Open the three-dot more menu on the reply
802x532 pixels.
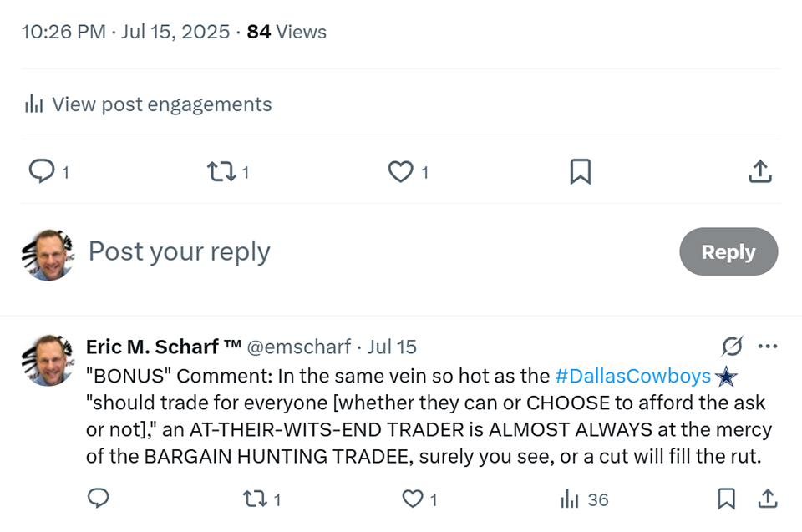pos(768,347)
